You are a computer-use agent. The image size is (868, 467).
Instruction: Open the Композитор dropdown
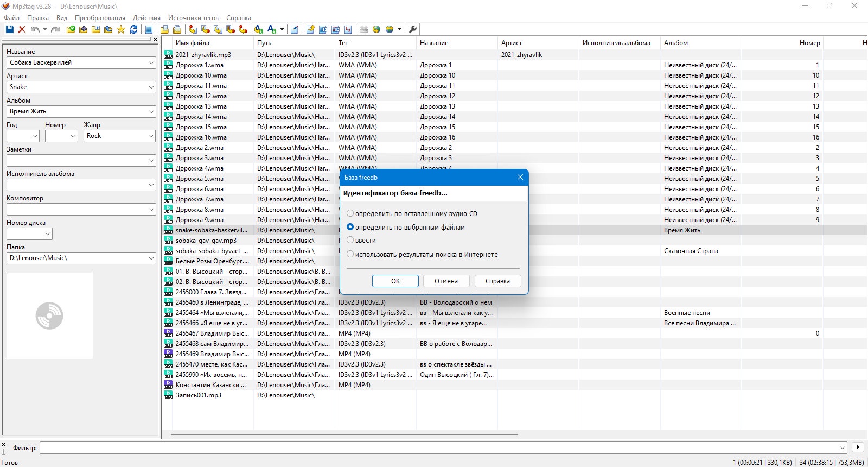(151, 209)
